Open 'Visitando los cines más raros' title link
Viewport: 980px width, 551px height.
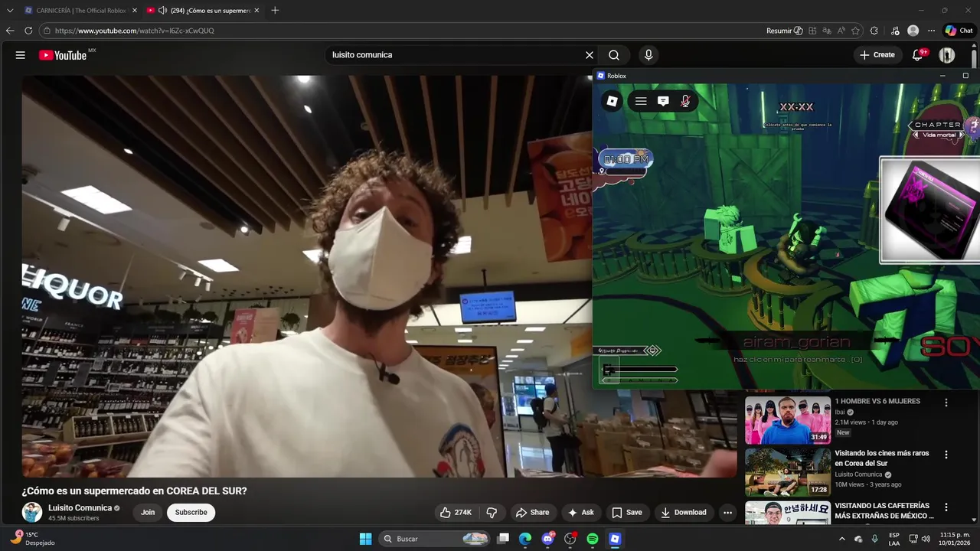tap(882, 458)
